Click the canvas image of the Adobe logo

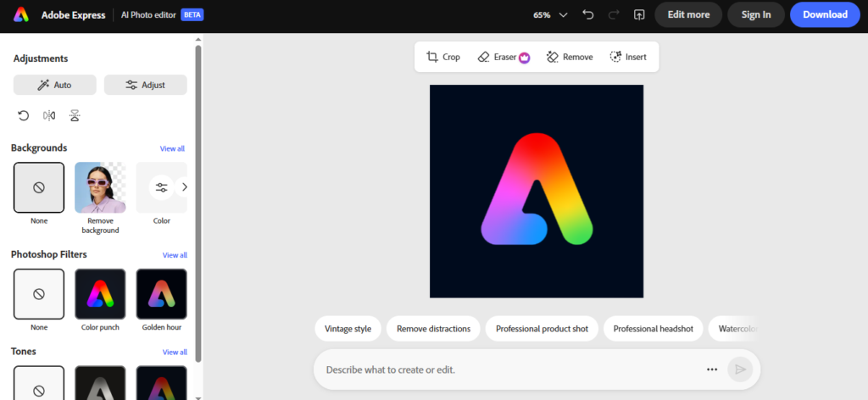(537, 192)
